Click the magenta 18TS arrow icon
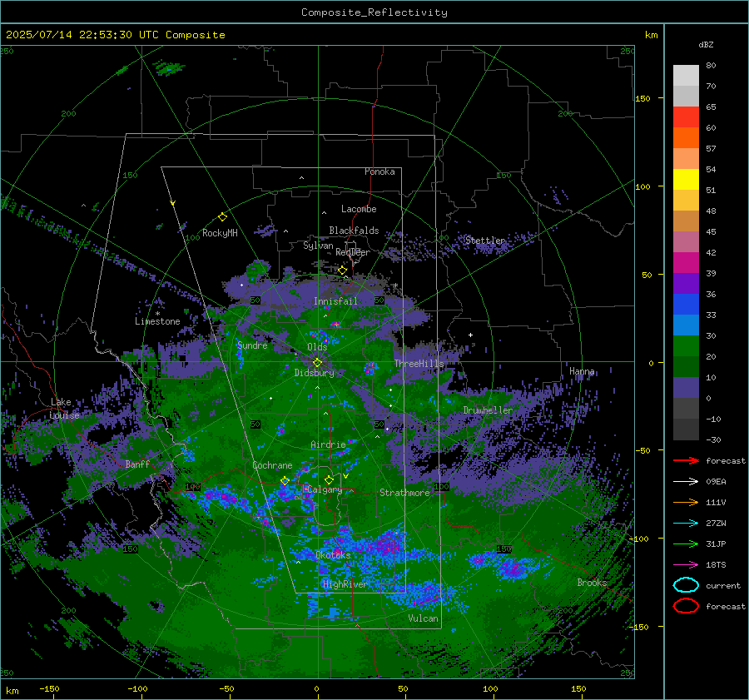749x700 pixels. [x=686, y=565]
